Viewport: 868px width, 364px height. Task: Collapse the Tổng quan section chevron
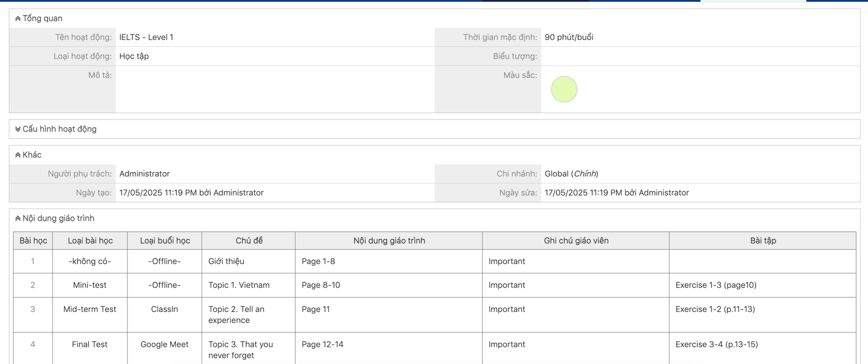tap(18, 19)
